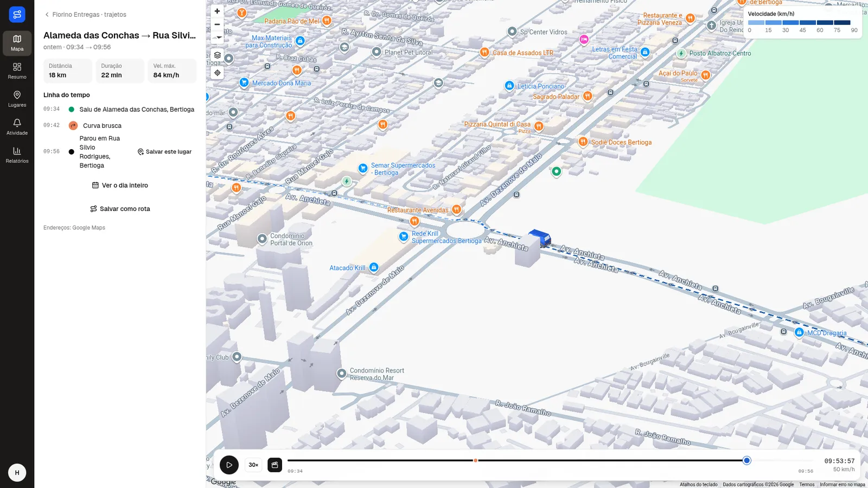The height and width of the screenshot is (488, 868).
Task: Open the map layers control
Action: pos(217,55)
